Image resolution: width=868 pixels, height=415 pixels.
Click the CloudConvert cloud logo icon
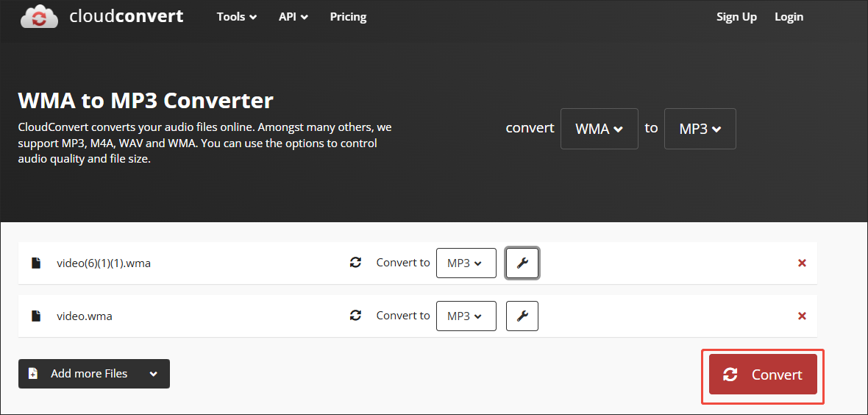40,17
